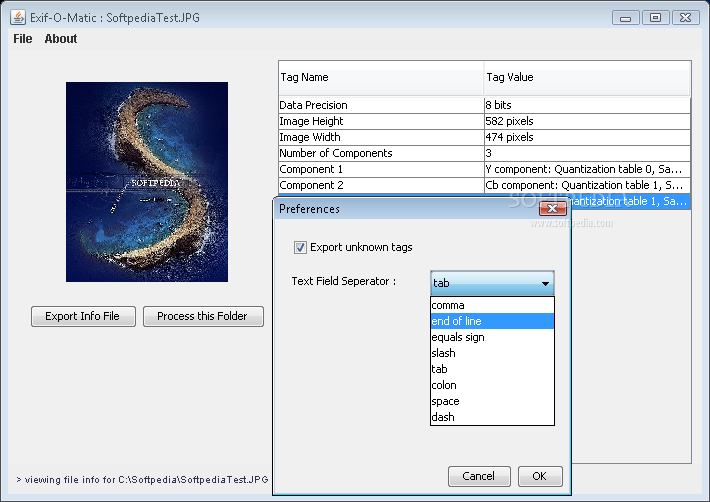The image size is (710, 502).
Task: Collapse the Text Field Separator combo box
Action: click(492, 283)
